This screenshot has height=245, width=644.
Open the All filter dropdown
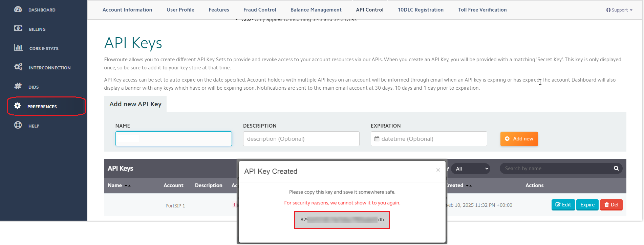(471, 169)
